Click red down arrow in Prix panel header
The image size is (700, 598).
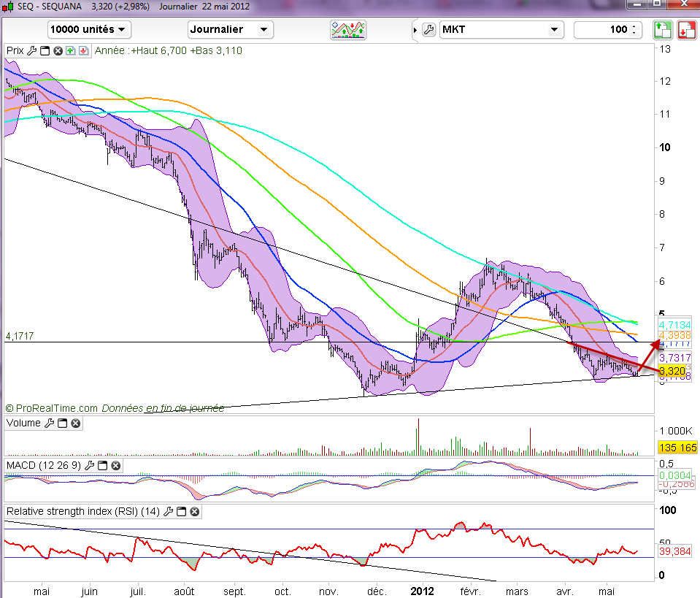(x=83, y=50)
